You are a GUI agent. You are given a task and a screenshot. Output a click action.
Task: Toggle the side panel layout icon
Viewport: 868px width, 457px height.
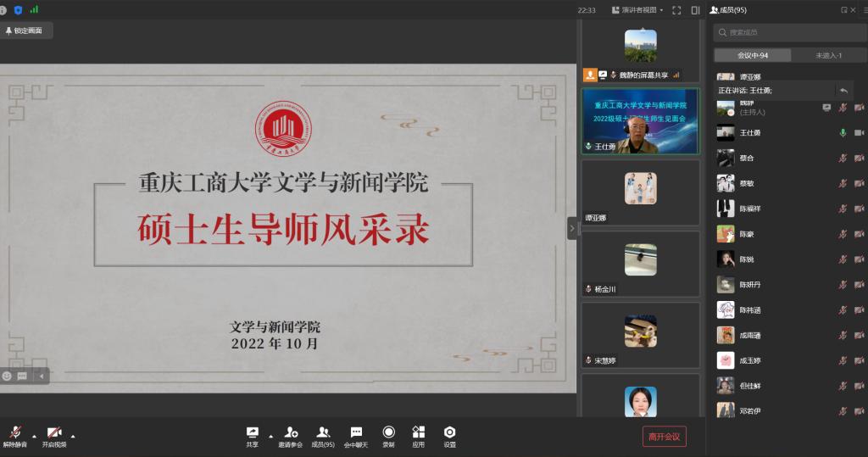click(x=695, y=10)
